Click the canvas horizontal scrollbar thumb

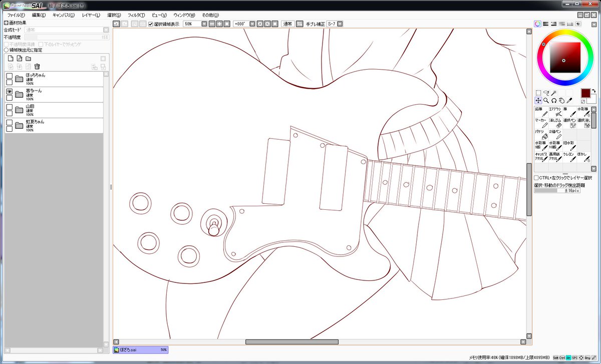click(x=291, y=342)
